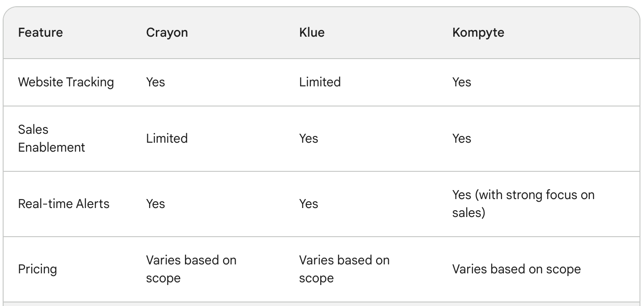This screenshot has height=306, width=644.
Task: Select Kompyte's 'Varies based on scope' pricing cell
Action: [x=516, y=269]
